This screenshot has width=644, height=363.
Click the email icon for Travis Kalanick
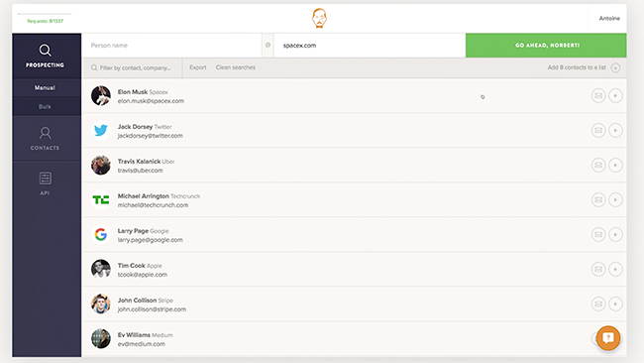(598, 166)
